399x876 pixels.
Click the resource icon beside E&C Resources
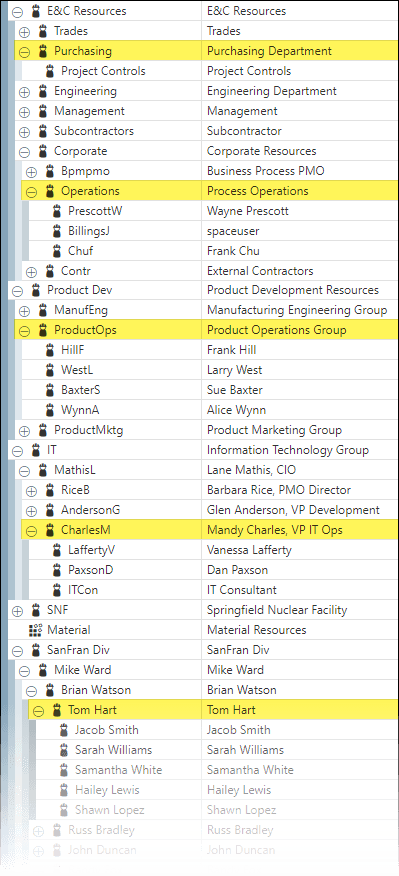(36, 10)
